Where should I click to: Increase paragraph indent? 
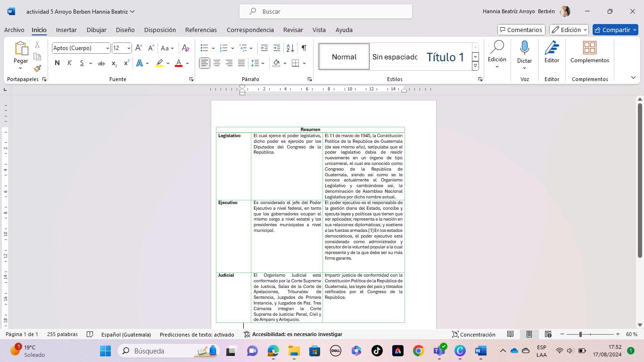pos(277,48)
